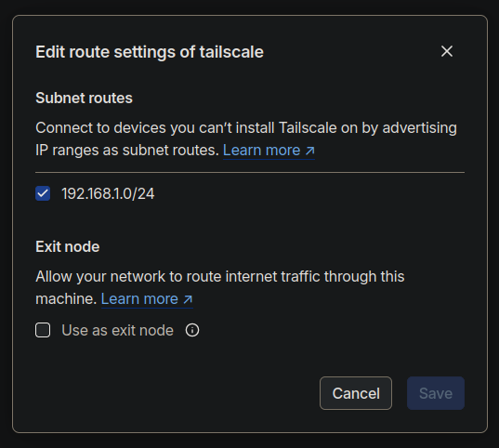Click the Edit route settings of tailscale title
The width and height of the screenshot is (499, 448).
point(150,52)
